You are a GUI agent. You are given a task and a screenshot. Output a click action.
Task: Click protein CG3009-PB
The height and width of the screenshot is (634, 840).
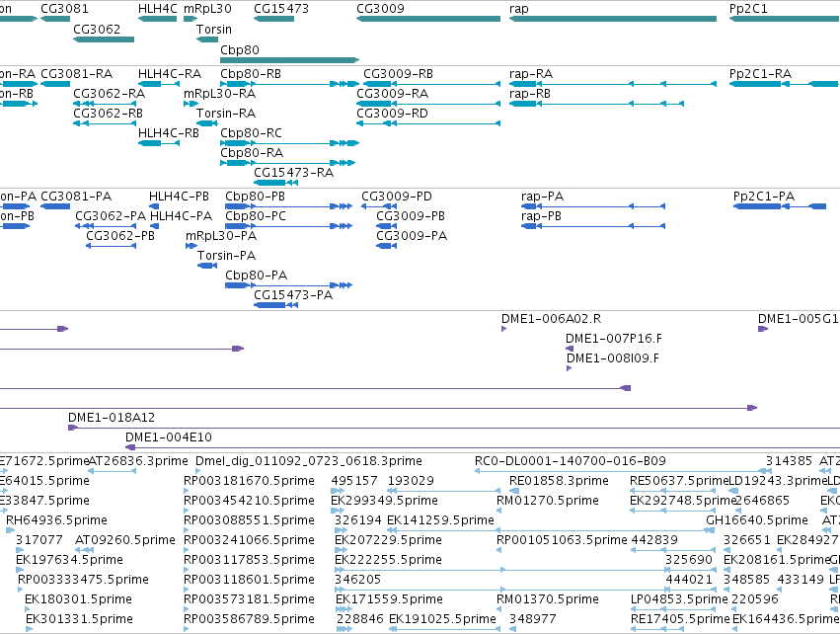[387, 226]
